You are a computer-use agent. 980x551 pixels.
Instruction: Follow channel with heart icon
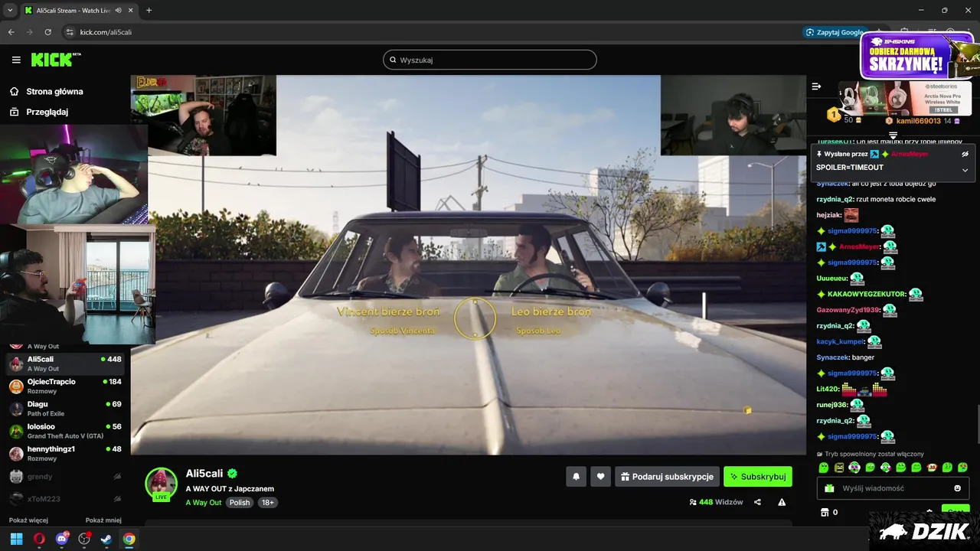[600, 477]
